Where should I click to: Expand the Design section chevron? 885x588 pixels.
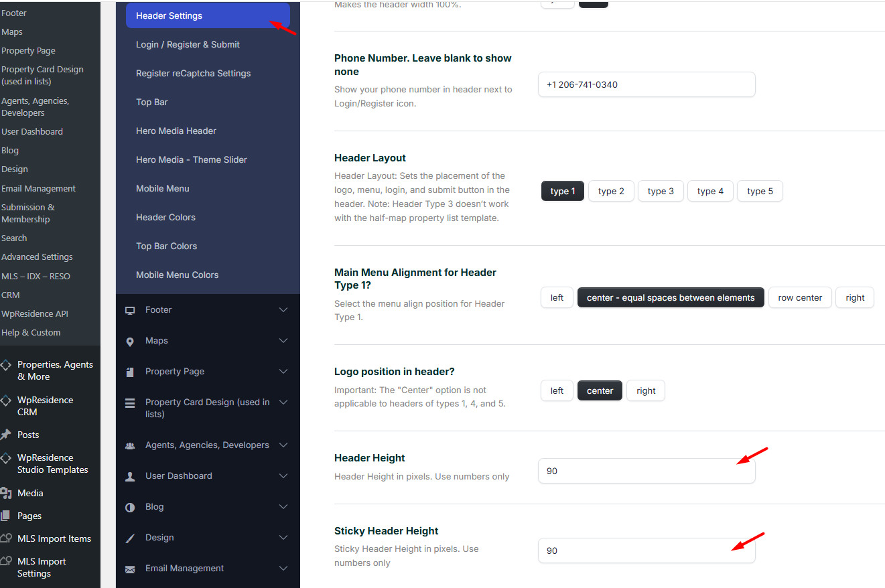283,538
